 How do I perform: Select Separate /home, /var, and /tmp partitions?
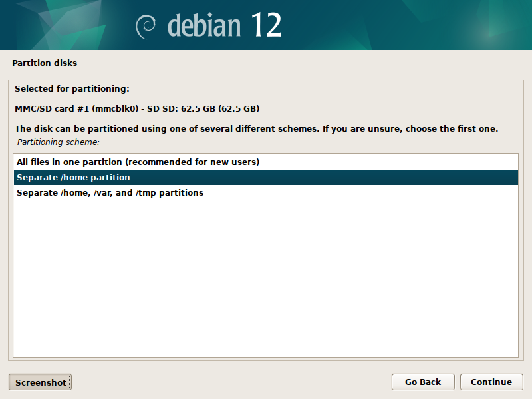(265, 192)
